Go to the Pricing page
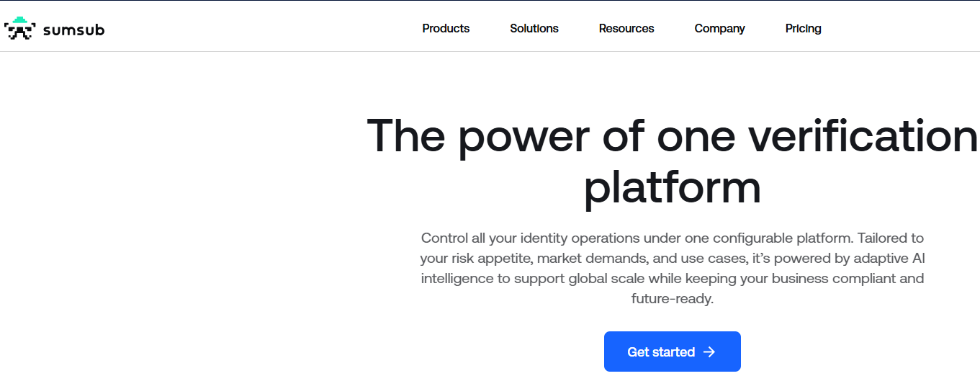The image size is (980, 376). [x=803, y=29]
